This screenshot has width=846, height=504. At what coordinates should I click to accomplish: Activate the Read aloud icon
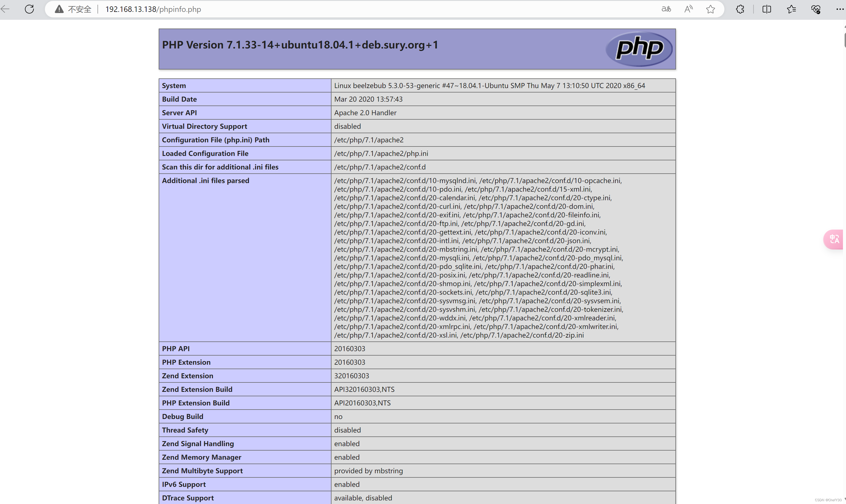(688, 9)
